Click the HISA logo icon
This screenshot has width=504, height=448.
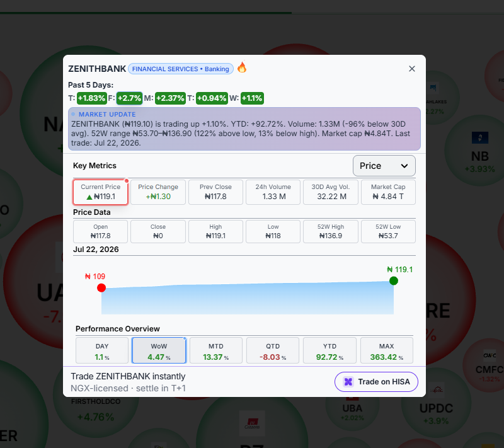coord(348,382)
